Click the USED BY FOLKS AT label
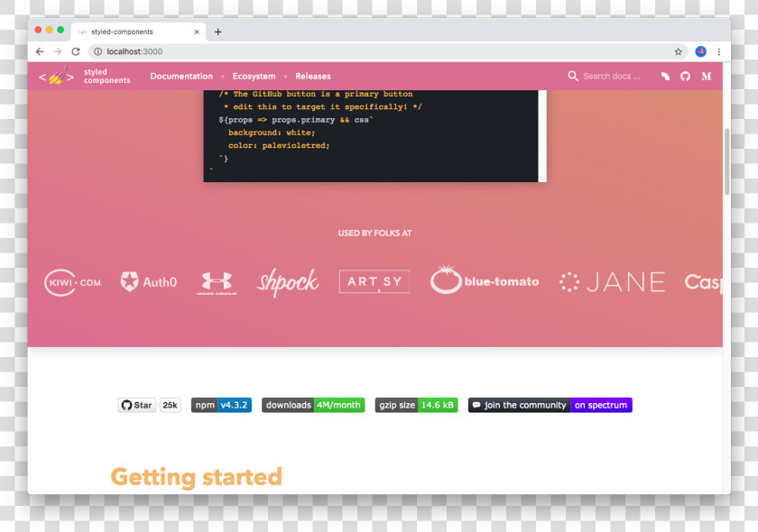758x532 pixels. click(x=375, y=233)
